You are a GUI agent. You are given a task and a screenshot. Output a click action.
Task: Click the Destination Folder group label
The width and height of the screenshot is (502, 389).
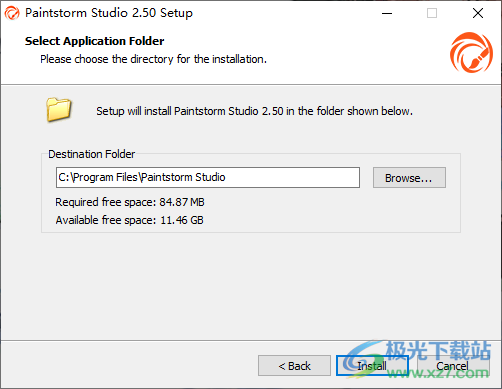click(92, 154)
